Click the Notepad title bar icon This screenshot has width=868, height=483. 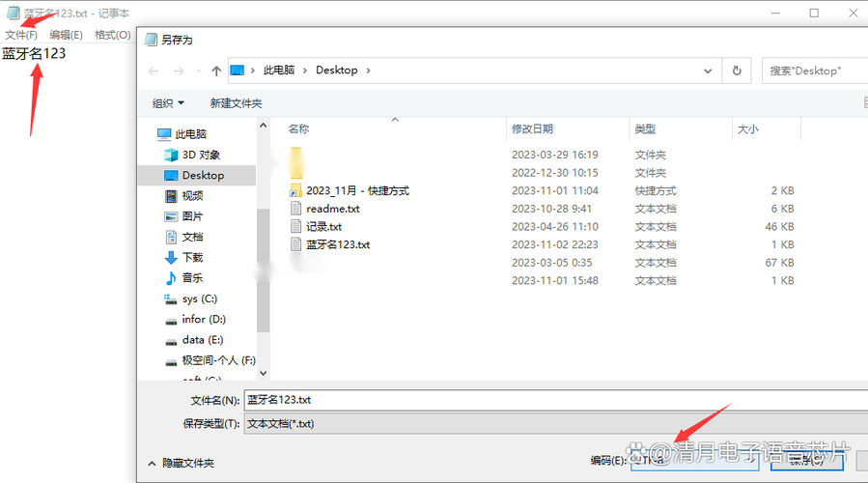tap(13, 13)
